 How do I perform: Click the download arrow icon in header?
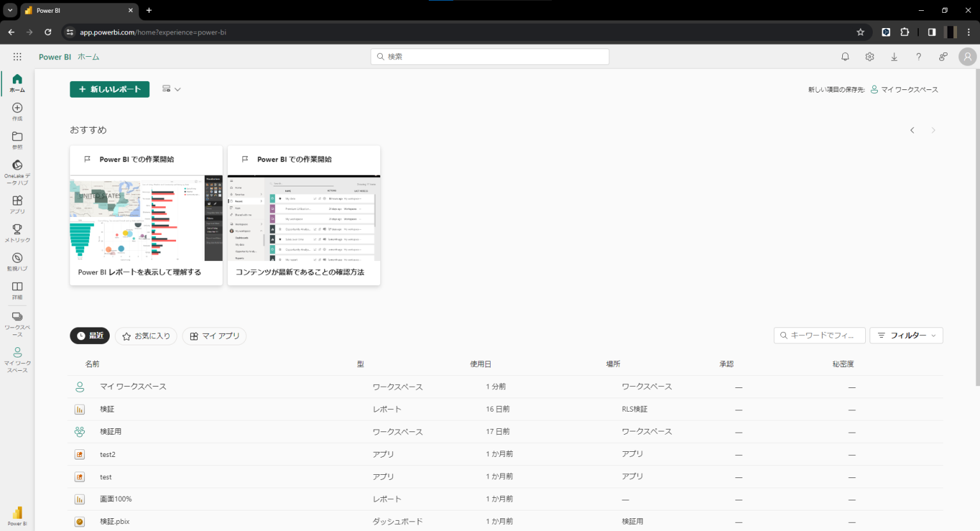(x=894, y=57)
